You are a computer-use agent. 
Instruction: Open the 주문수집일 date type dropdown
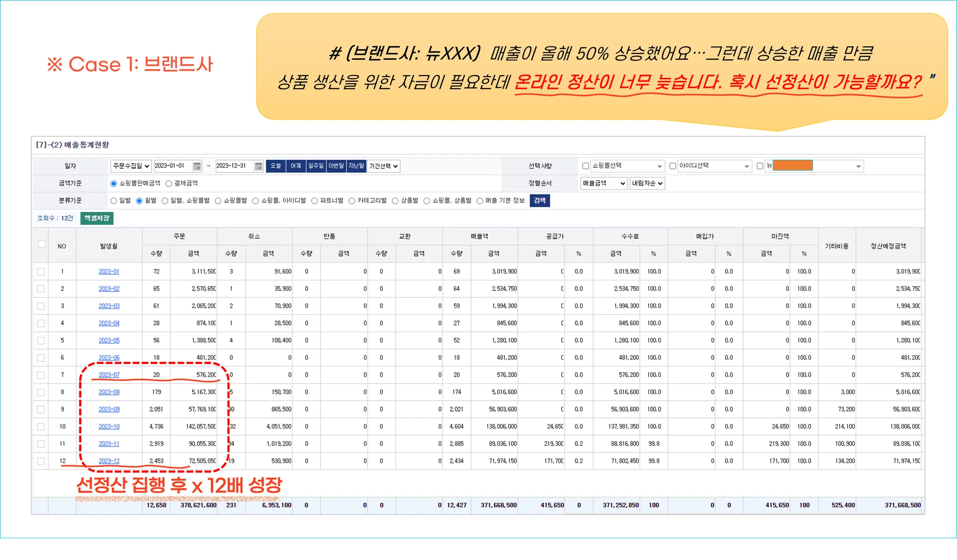point(131,166)
